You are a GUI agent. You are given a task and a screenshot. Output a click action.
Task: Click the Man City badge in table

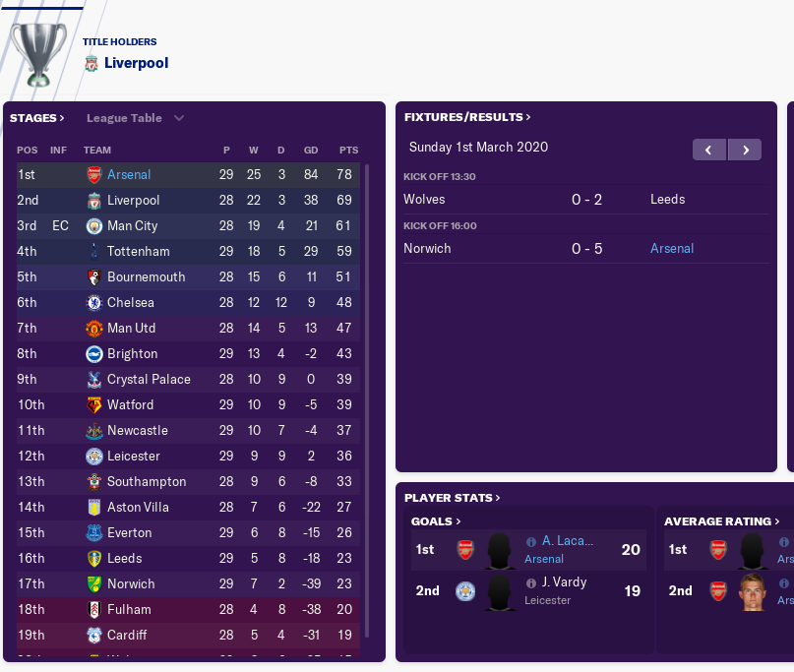[x=94, y=226]
